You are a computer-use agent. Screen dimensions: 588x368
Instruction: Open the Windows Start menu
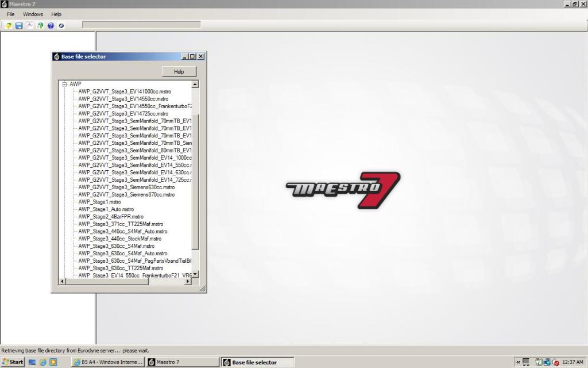[x=13, y=362]
